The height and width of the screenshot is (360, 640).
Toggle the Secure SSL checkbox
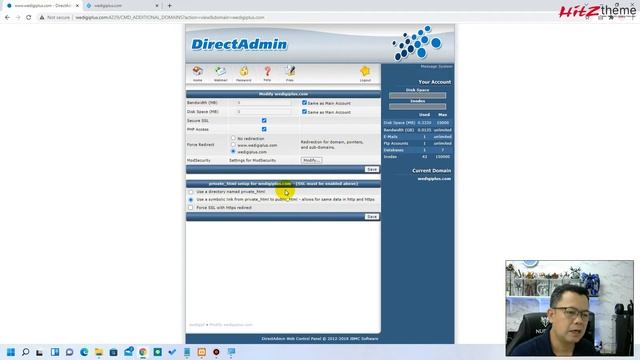(264, 120)
